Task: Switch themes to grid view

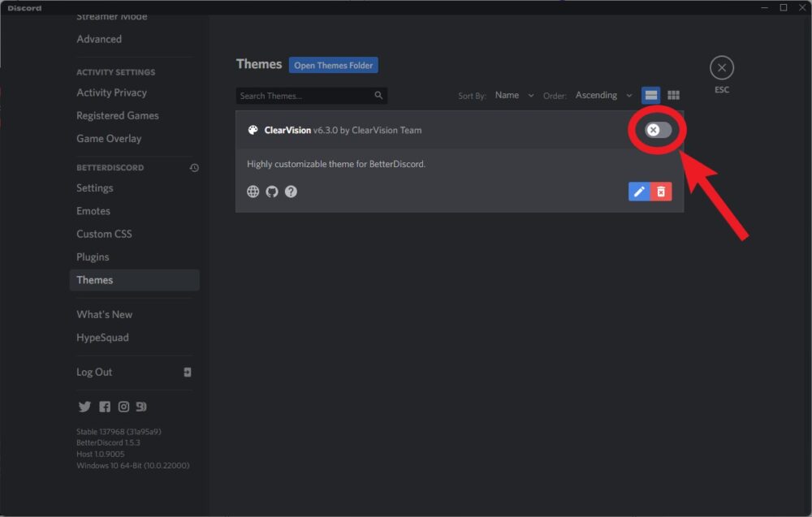Action: [x=673, y=95]
